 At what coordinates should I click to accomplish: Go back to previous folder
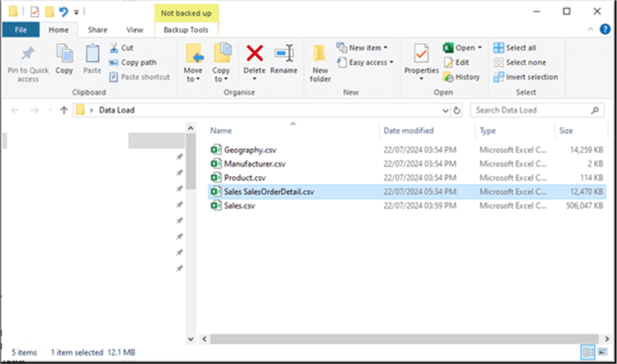tap(15, 110)
